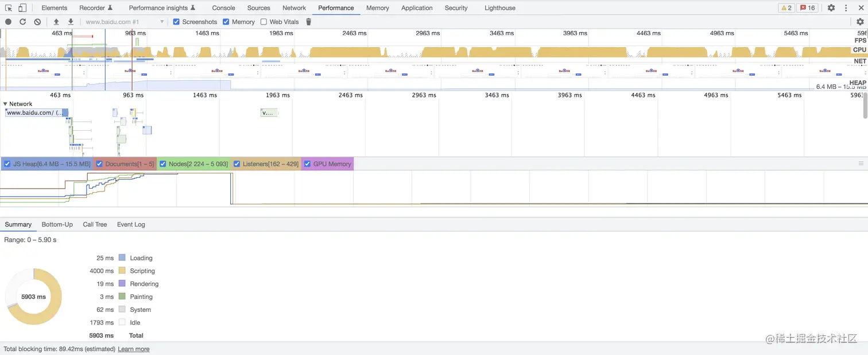Open the Call Tree tab

pos(95,224)
